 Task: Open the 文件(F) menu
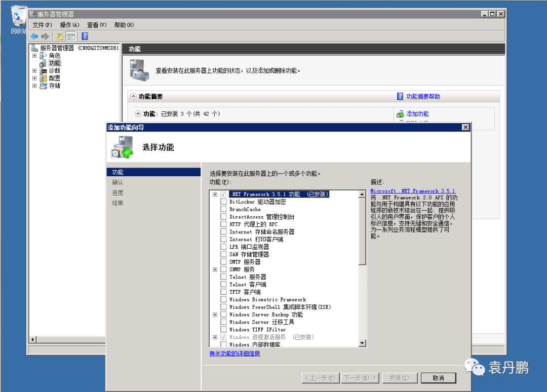point(42,25)
